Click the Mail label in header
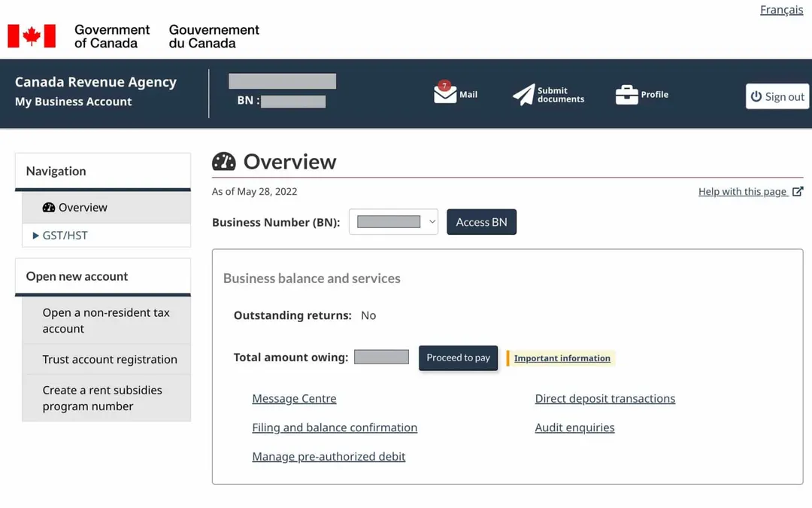 pos(468,94)
